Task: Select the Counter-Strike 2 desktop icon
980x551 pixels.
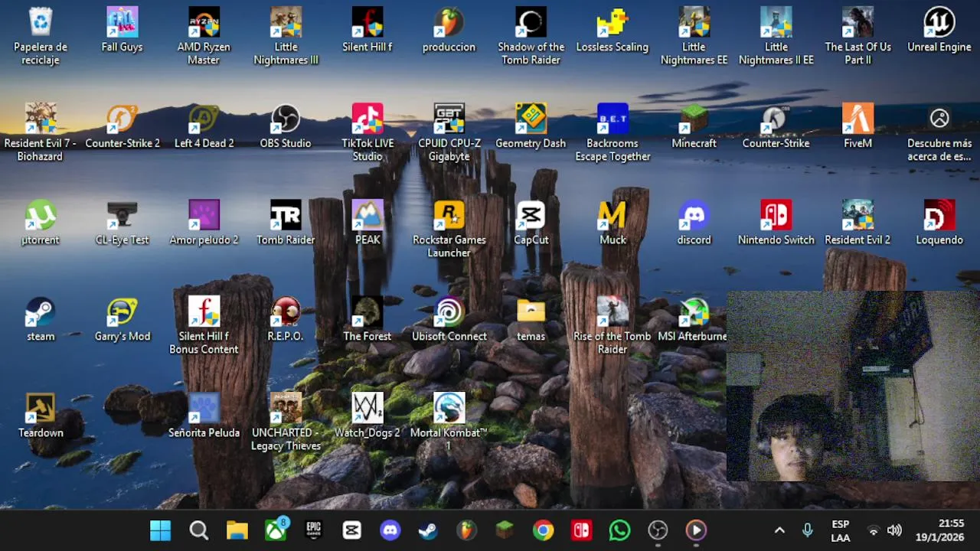Action: coord(122,126)
